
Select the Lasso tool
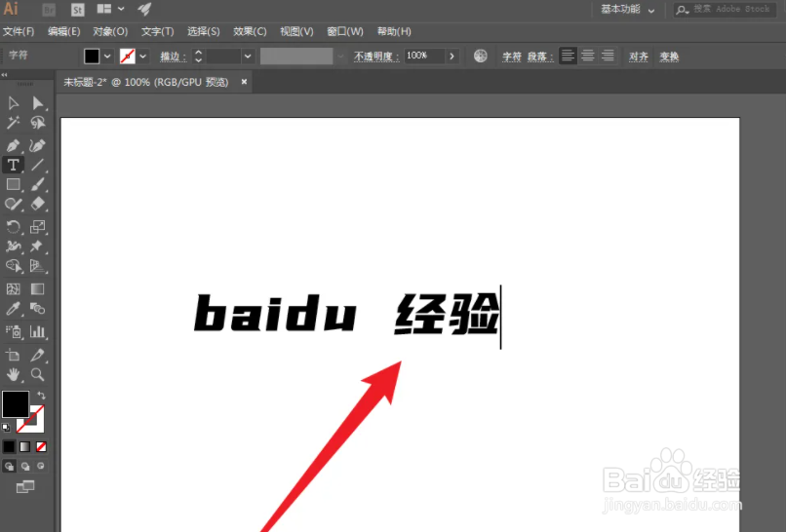pyautogui.click(x=38, y=123)
